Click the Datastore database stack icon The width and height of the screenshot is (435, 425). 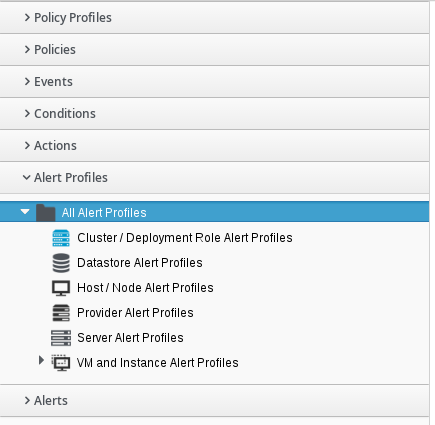click(61, 263)
